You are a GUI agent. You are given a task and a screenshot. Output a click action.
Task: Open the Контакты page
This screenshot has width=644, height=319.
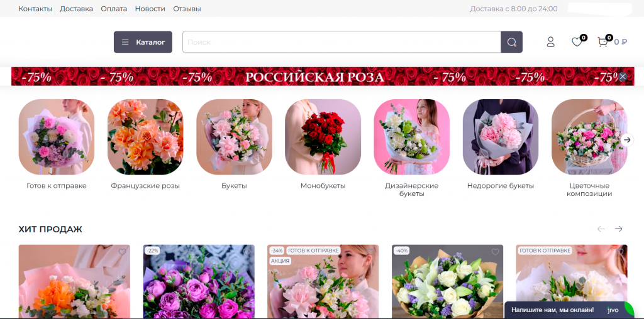(x=35, y=9)
